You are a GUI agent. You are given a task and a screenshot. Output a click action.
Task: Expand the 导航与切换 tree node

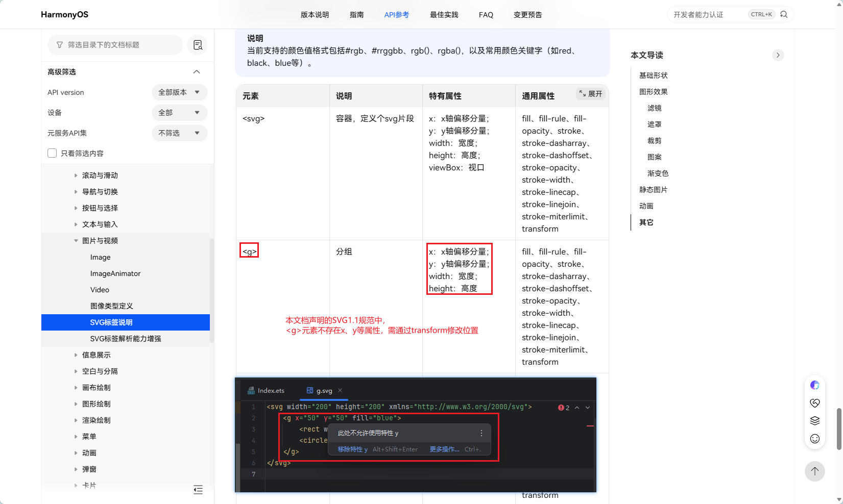pos(76,192)
